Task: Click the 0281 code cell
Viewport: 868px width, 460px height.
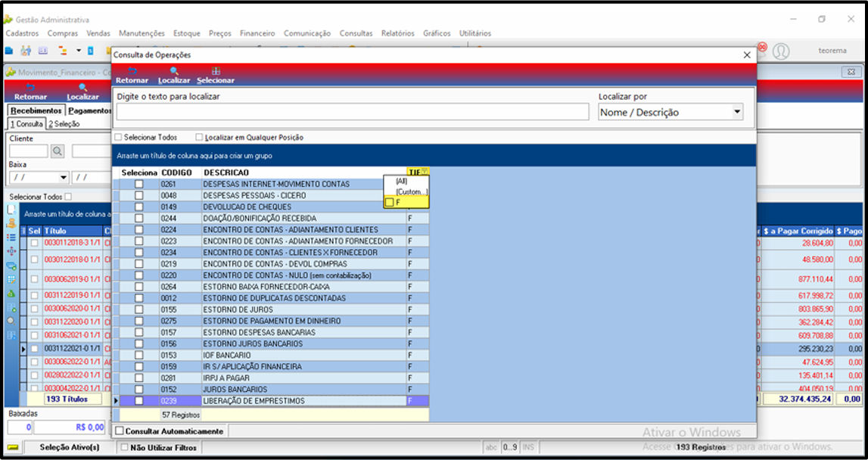Action: 180,378
